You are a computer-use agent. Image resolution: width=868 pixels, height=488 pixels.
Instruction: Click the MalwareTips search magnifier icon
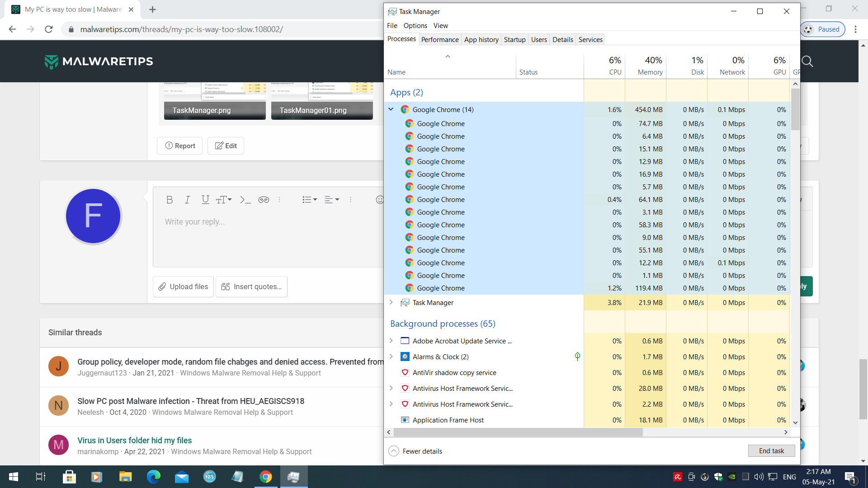(x=807, y=61)
